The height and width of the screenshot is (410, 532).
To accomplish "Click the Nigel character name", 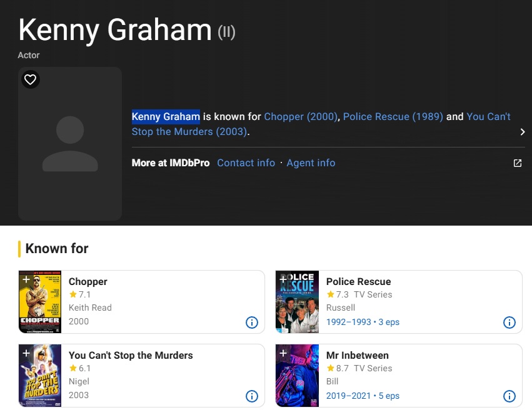I will (79, 381).
